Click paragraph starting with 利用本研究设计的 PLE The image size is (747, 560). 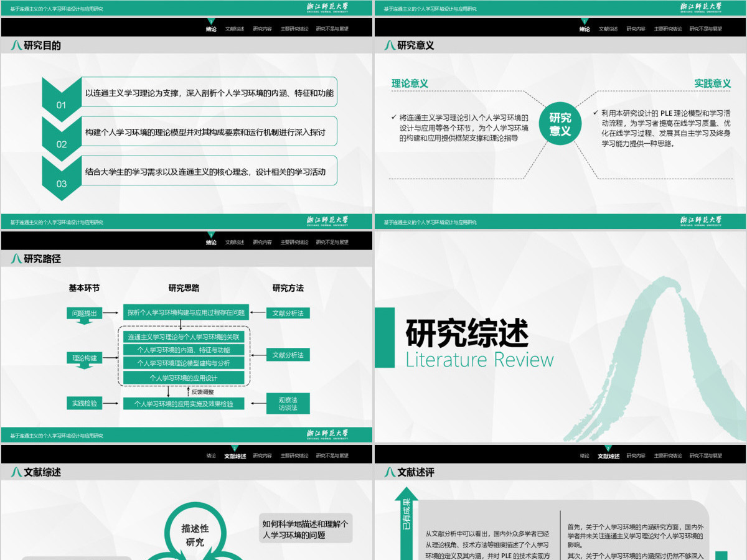click(665, 128)
